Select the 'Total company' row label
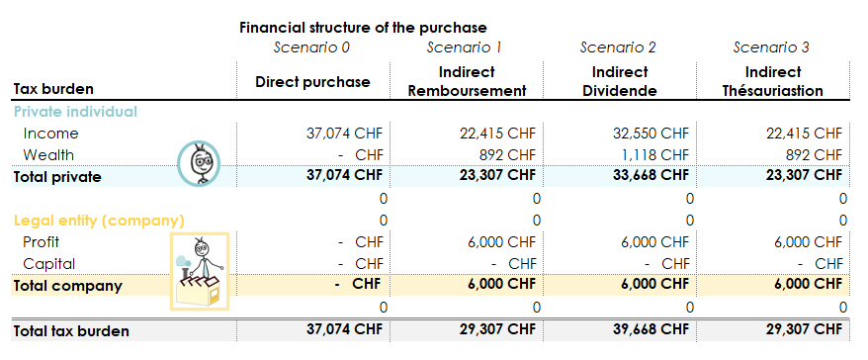The image size is (868, 360). coord(67,286)
